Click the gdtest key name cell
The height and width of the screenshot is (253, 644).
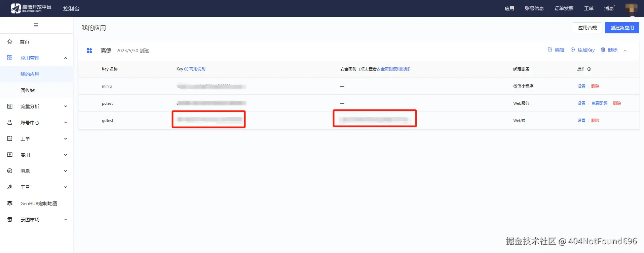(x=108, y=121)
